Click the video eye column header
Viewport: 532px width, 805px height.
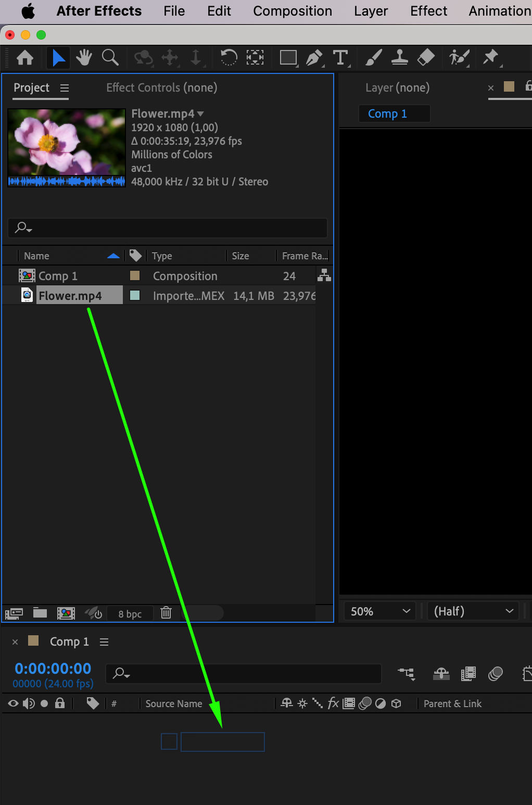pos(14,703)
